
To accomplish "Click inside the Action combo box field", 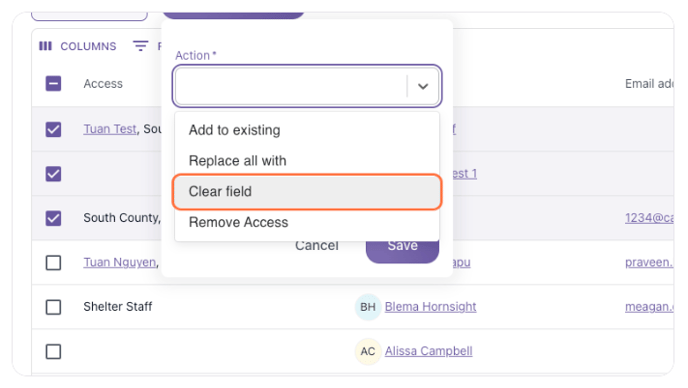I will (x=307, y=86).
